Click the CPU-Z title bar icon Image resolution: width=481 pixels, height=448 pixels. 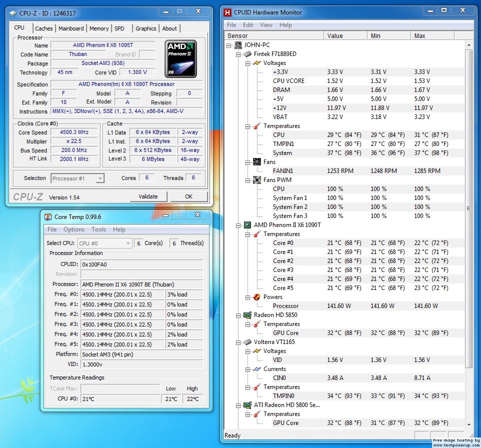(x=13, y=13)
